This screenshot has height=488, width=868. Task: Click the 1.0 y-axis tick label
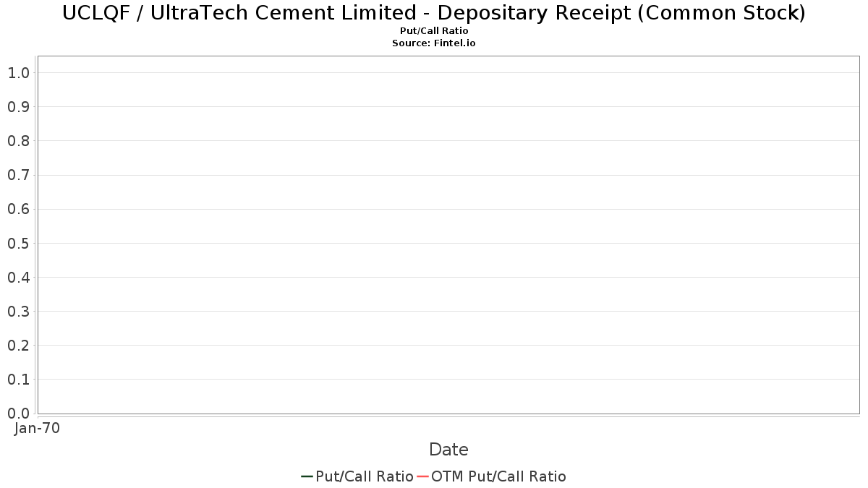click(x=18, y=73)
